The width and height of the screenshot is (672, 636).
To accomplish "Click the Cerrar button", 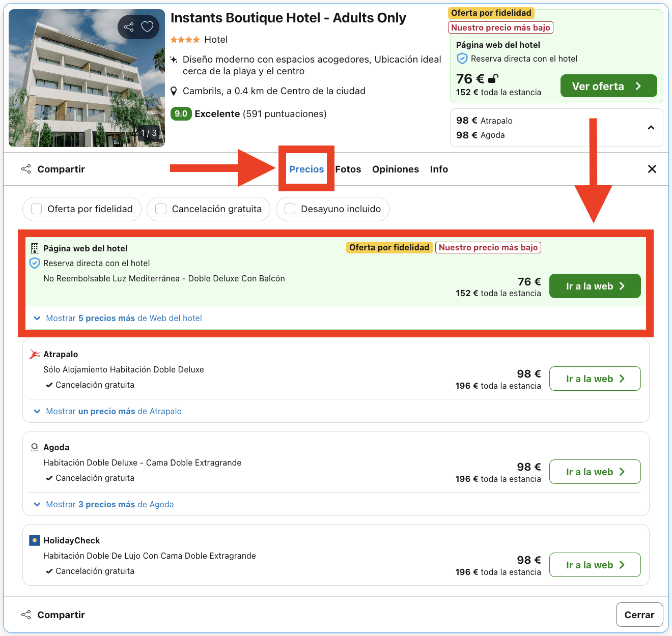I will (x=639, y=615).
